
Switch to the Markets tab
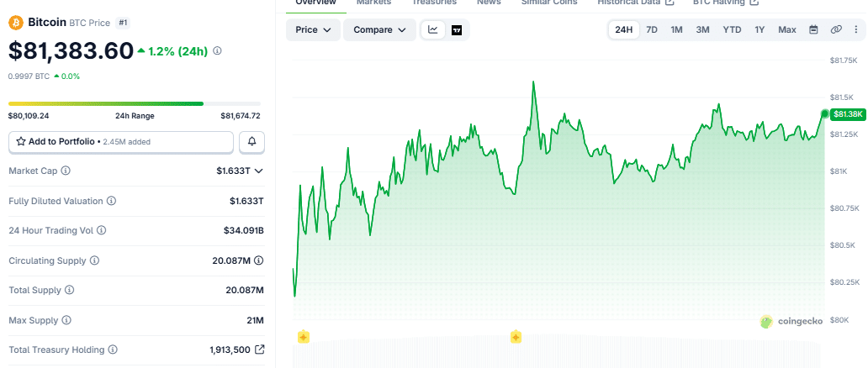[x=373, y=3]
